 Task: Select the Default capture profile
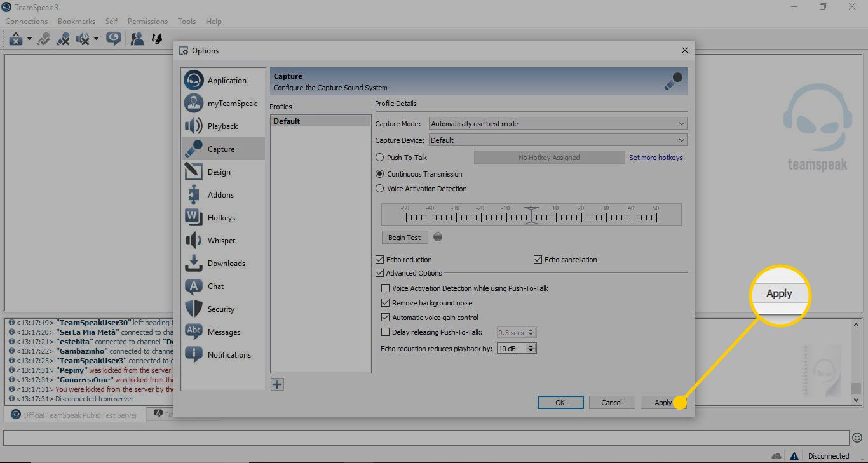[320, 121]
